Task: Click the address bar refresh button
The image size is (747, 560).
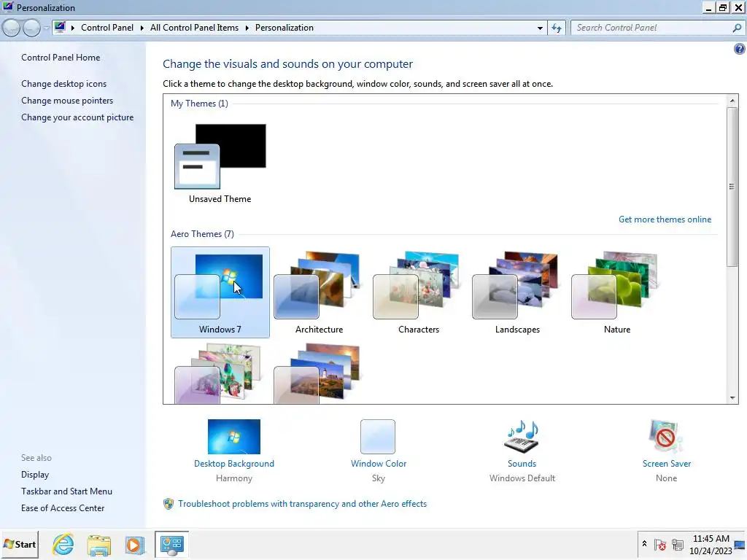Action: tap(557, 28)
